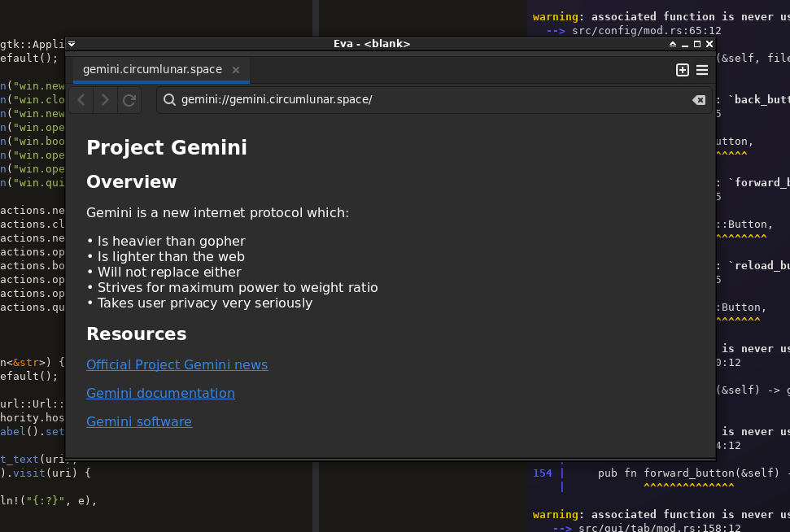Click 'Gemini is a new internet protocol which:' text

pyautogui.click(x=218, y=212)
